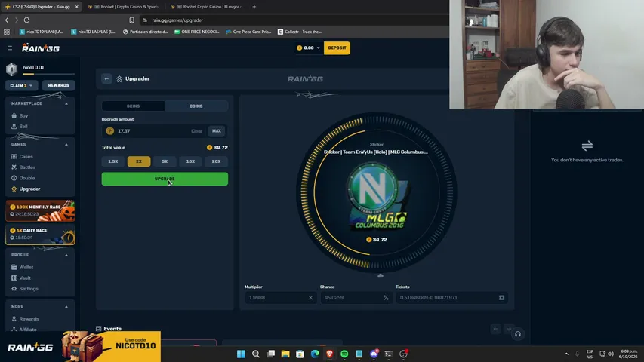Switch to the Skins tab
644x362 pixels.
[133, 106]
